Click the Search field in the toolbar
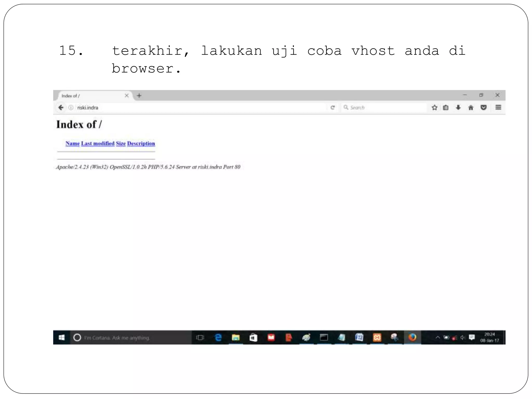 pyautogui.click(x=384, y=108)
